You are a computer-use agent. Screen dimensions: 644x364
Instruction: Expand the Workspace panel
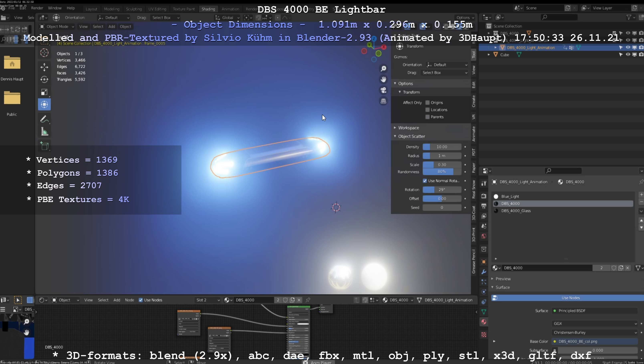tap(408, 128)
